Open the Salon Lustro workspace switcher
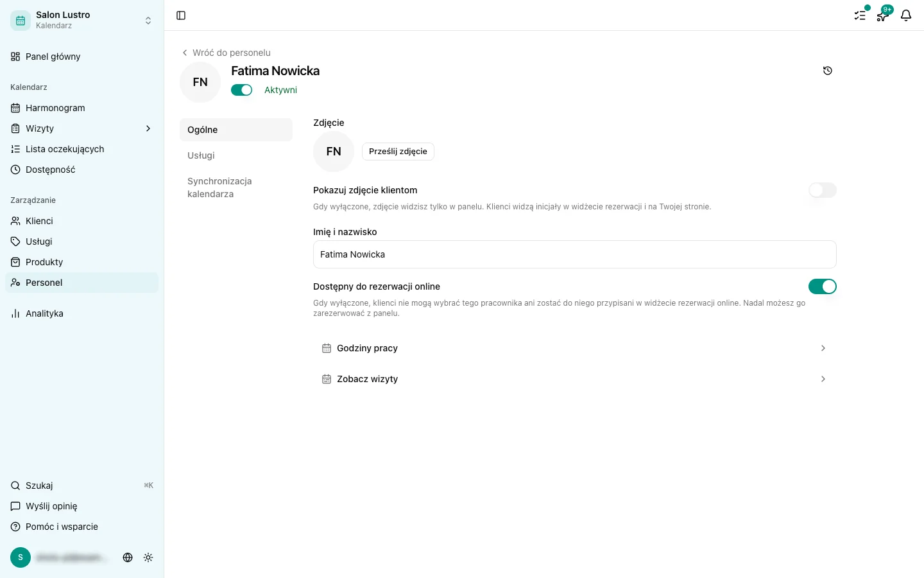This screenshot has width=924, height=578. [82, 21]
